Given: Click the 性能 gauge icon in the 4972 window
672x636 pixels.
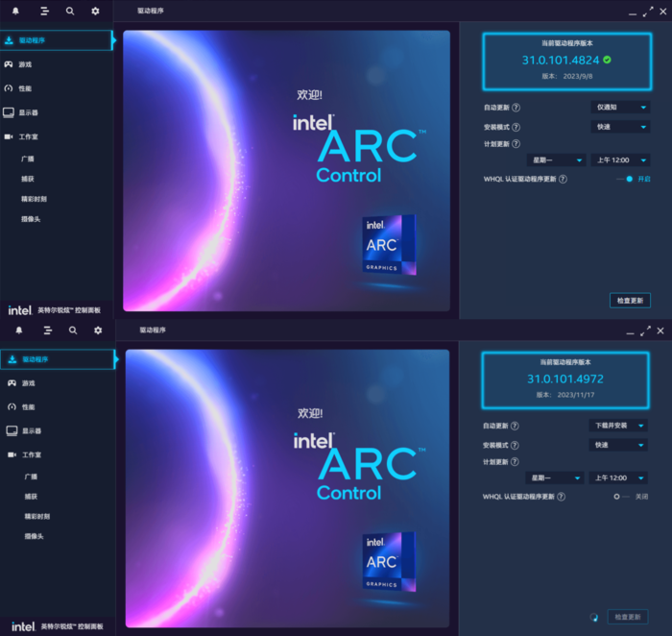Looking at the screenshot, I should (12, 407).
